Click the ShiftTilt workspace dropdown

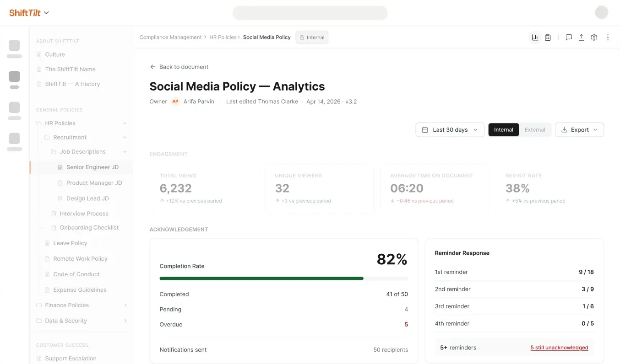click(x=29, y=13)
